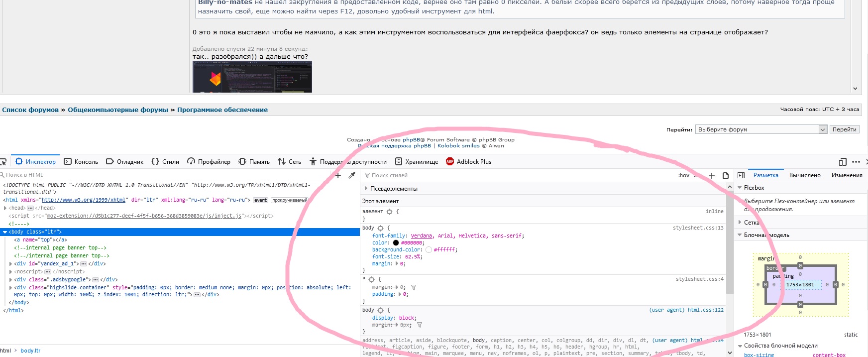Expand the margin shorthand in body rule
The image size is (868, 357).
[397, 264]
